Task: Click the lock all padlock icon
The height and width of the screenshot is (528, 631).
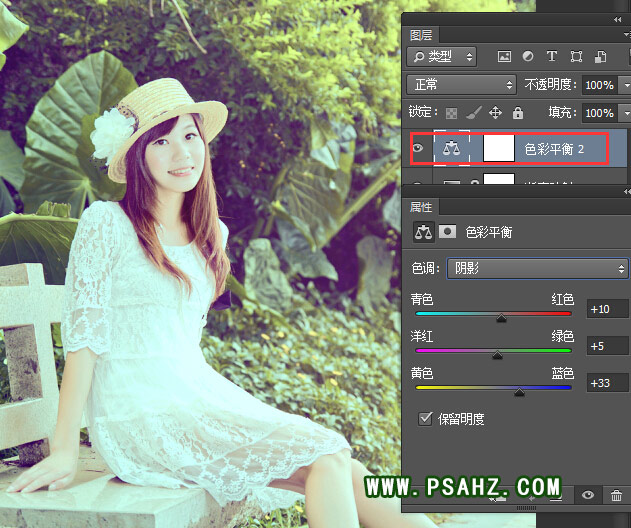Action: (517, 113)
